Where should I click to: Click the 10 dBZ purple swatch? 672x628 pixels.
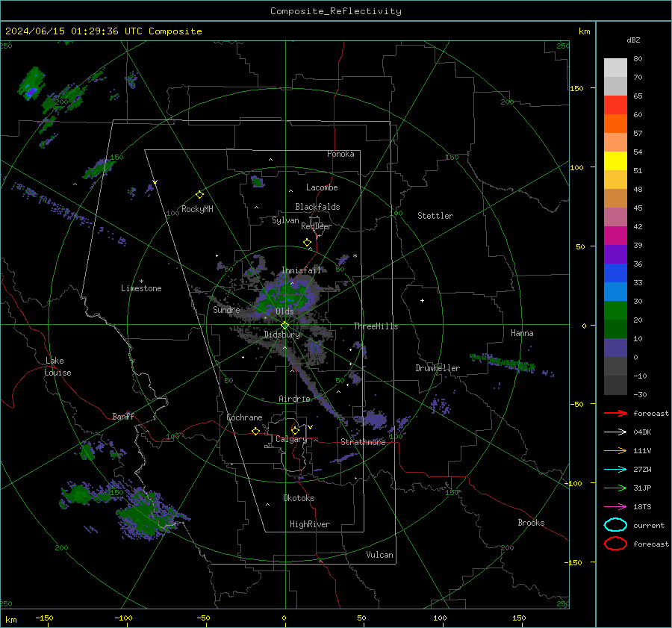615,348
